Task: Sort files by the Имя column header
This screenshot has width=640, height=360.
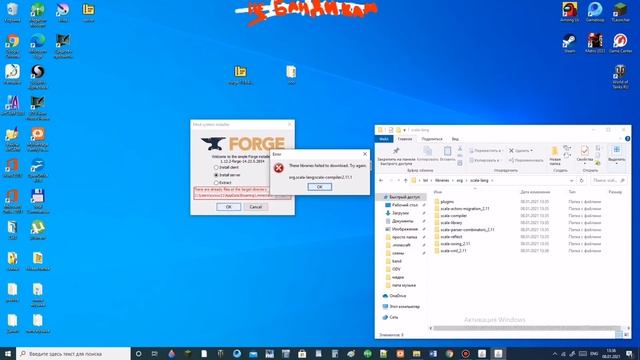Action: pos(438,192)
